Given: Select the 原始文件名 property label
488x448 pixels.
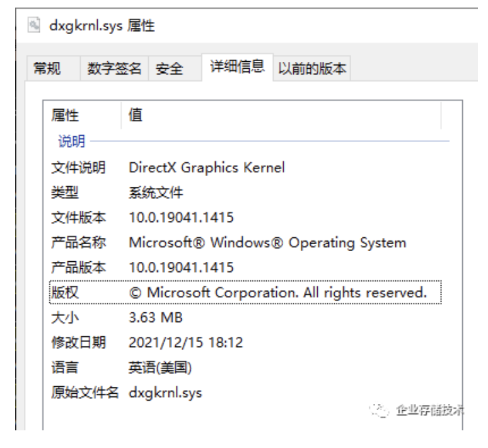Looking at the screenshot, I should point(85,392).
